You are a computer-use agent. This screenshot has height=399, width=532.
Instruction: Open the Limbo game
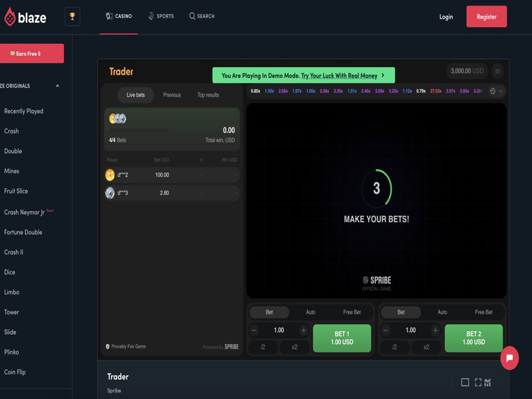11,292
